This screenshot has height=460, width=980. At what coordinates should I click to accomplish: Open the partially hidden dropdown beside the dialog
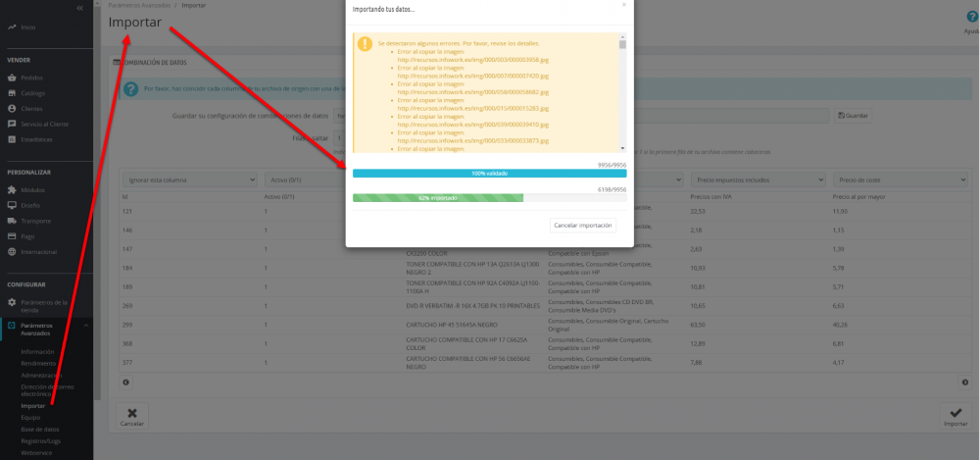click(659, 179)
